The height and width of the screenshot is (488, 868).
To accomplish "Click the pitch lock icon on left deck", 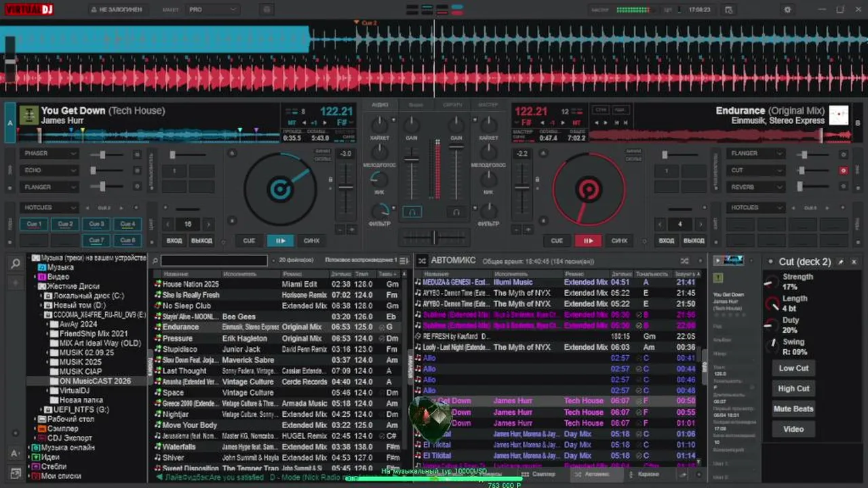I will click(330, 180).
